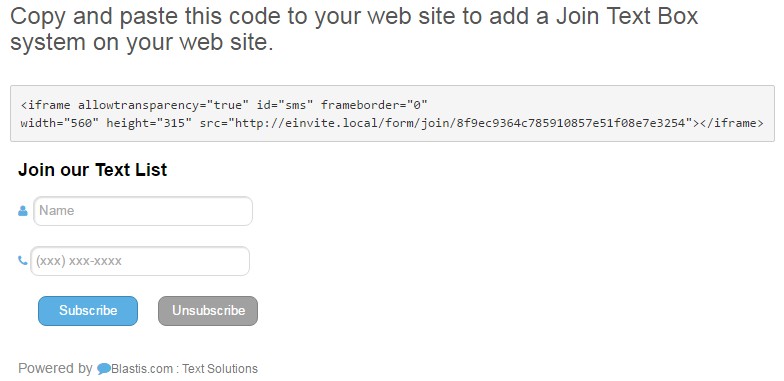Click the Text Solutions footer text
This screenshot has height=381, width=784.
220,369
